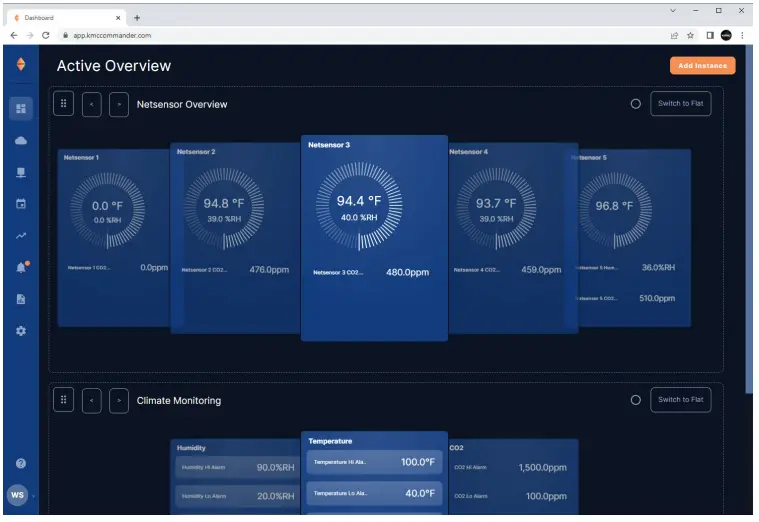The width and height of the screenshot is (759, 522).
Task: Click the 94.8 °F gauge on Netsensor 2
Action: click(x=224, y=208)
